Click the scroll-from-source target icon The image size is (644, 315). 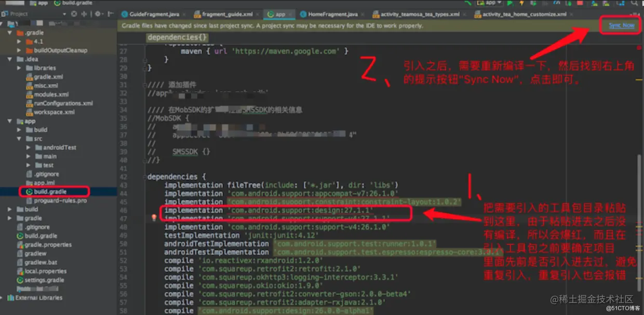[75, 14]
